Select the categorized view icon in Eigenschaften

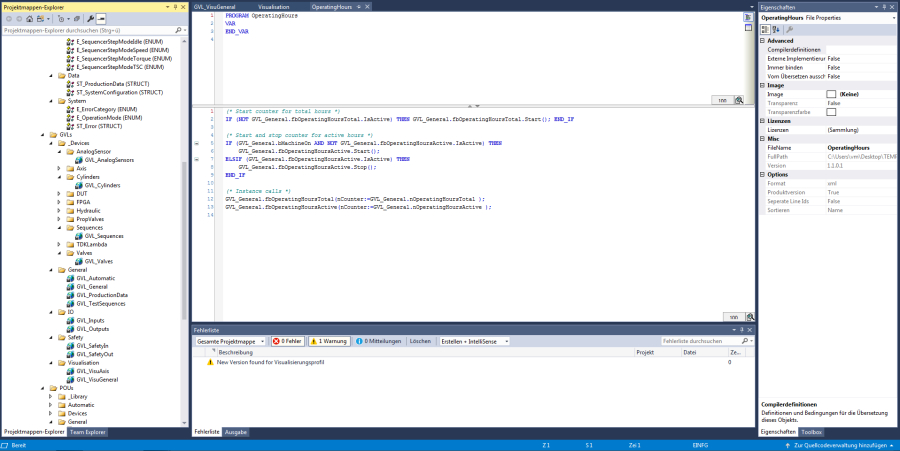[x=765, y=30]
